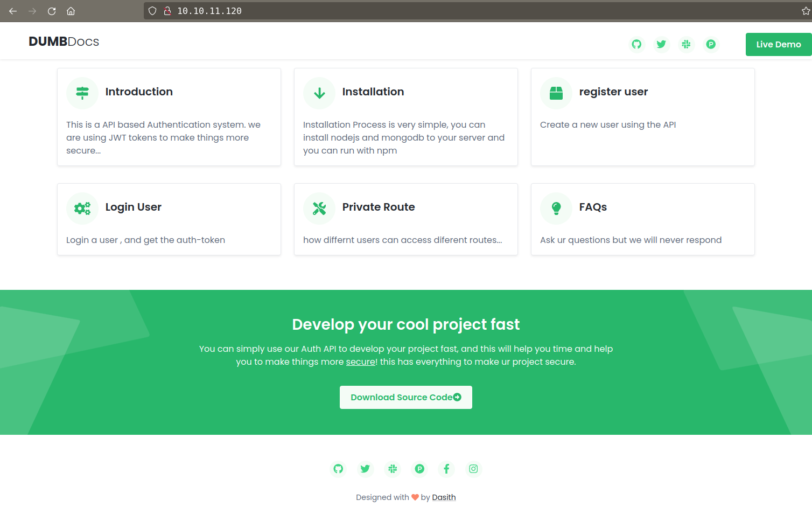This screenshot has width=812, height=514.
Task: Click the Instagram icon in the footer
Action: click(x=473, y=469)
